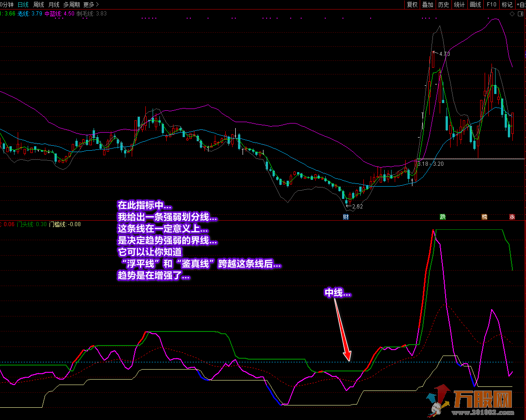Switch to the 月线 monthly tab

click(54, 5)
